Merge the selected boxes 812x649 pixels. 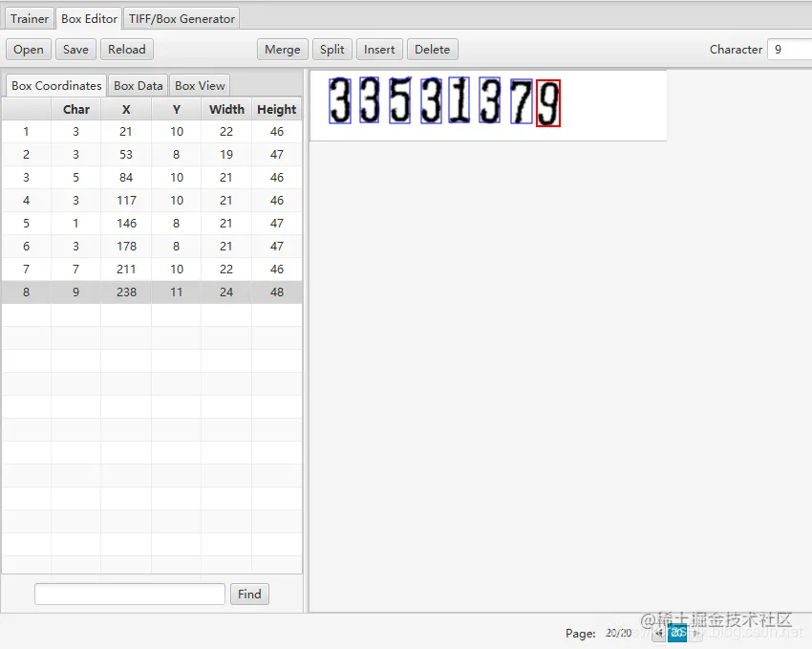[x=283, y=49]
